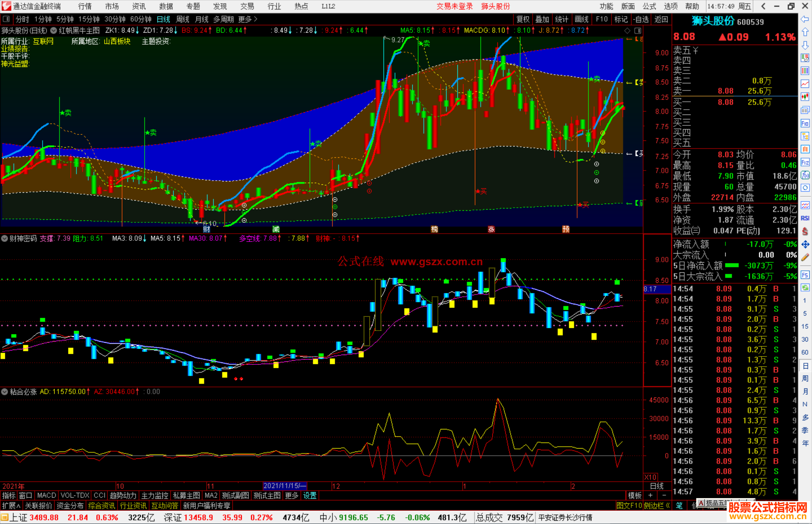Click the diamond icon above the main chart
Image resolution: width=812 pixels, height=524 pixels.
[x=627, y=30]
